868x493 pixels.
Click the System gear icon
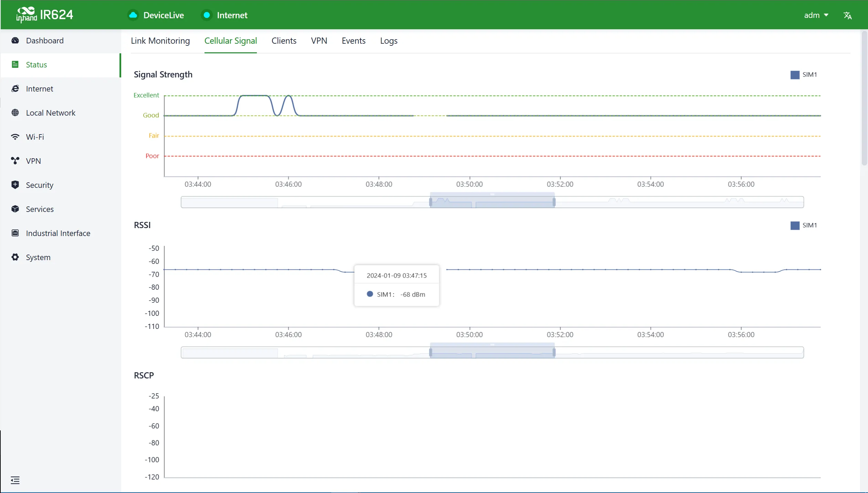click(15, 257)
